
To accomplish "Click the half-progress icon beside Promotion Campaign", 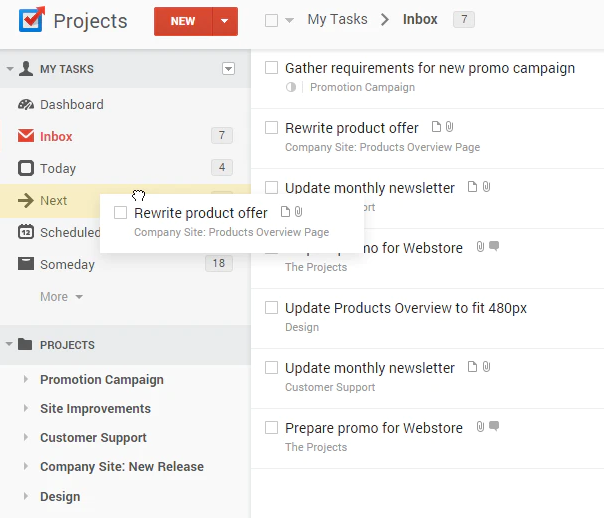I will click(x=291, y=88).
